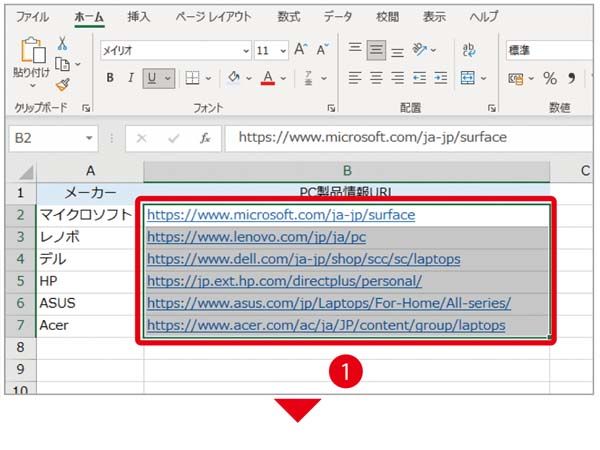Apply fill color bucket

pyautogui.click(x=234, y=78)
